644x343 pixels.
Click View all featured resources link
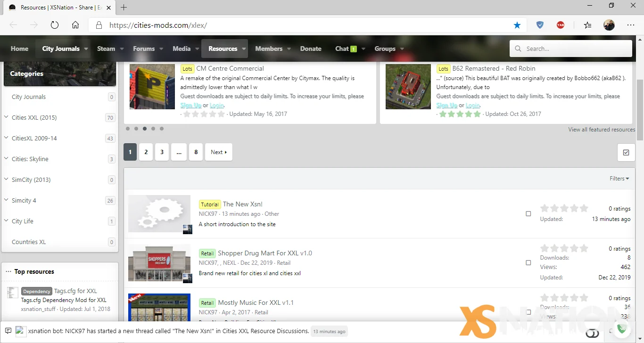click(x=602, y=130)
